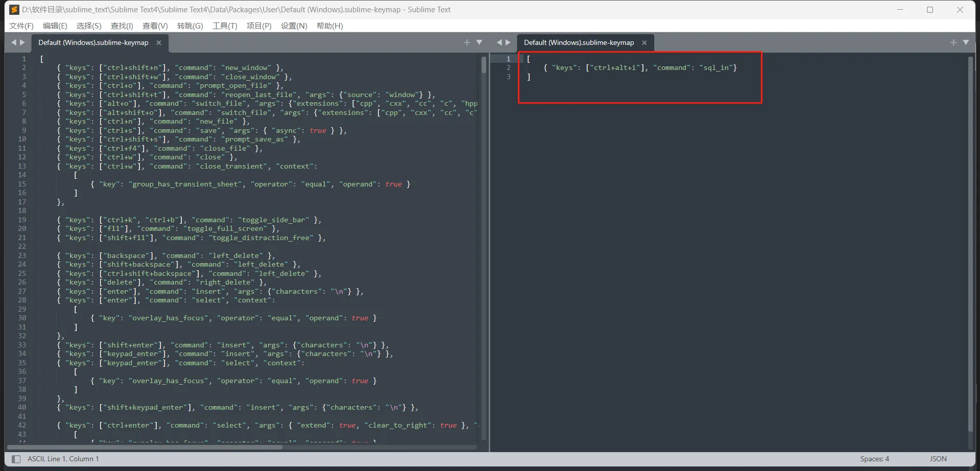Add new tab in left pane

pos(467,42)
